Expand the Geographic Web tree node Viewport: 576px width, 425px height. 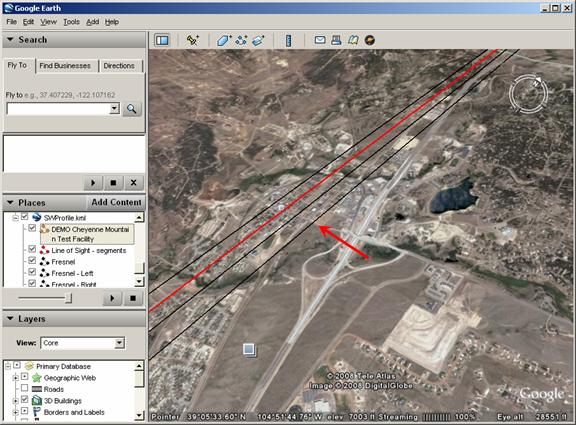click(15, 377)
